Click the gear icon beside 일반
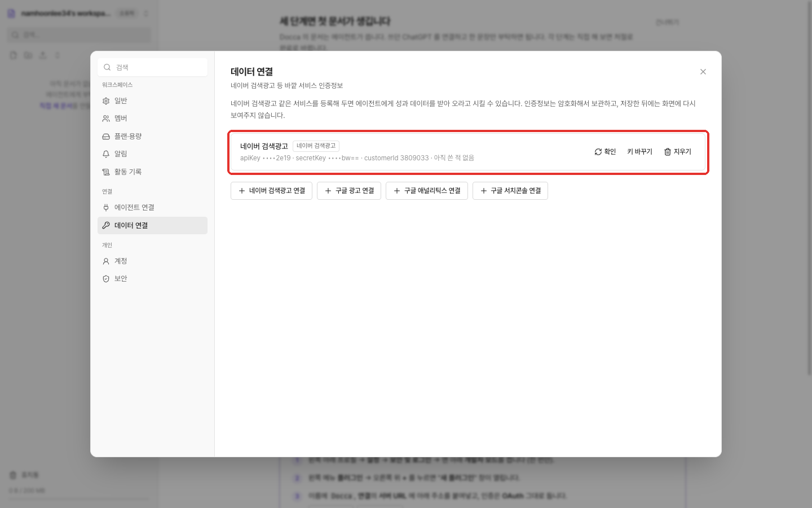 pyautogui.click(x=106, y=101)
